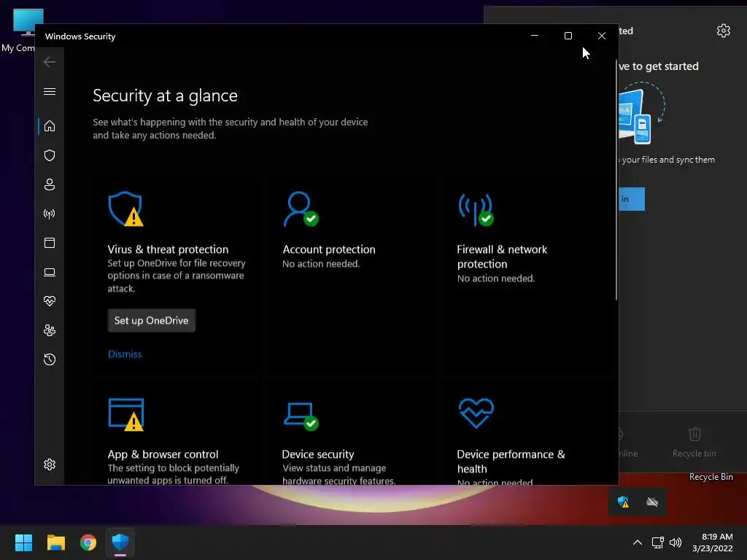The height and width of the screenshot is (560, 747).
Task: Click the Firewall & network protection tile icon
Action: tap(476, 209)
